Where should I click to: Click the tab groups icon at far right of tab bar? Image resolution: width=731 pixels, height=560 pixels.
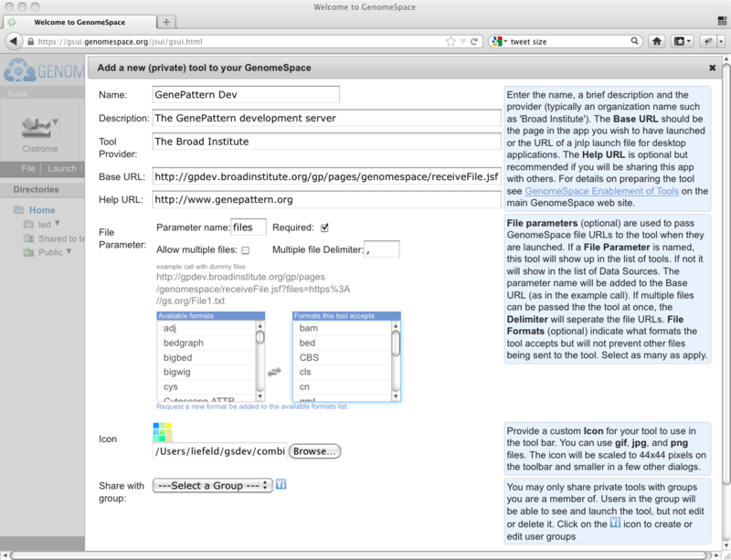[x=722, y=21]
